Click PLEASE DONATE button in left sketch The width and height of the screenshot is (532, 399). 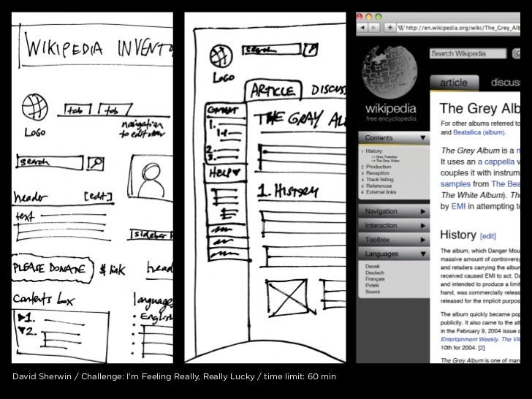52,269
